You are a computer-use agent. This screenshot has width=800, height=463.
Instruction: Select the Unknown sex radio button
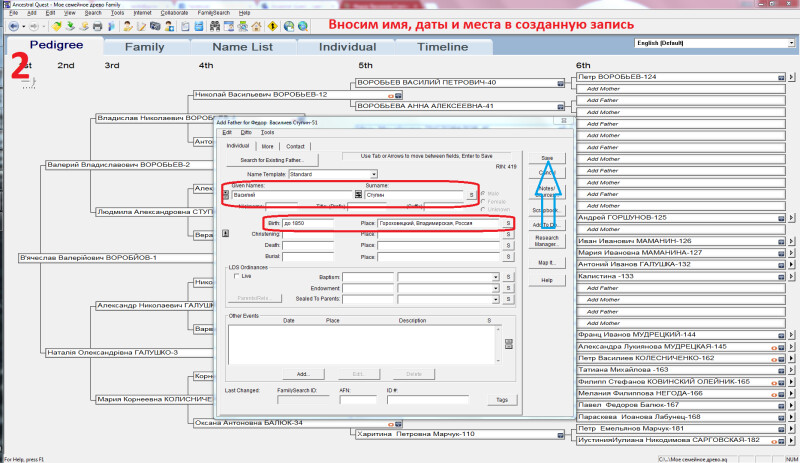[x=483, y=209]
